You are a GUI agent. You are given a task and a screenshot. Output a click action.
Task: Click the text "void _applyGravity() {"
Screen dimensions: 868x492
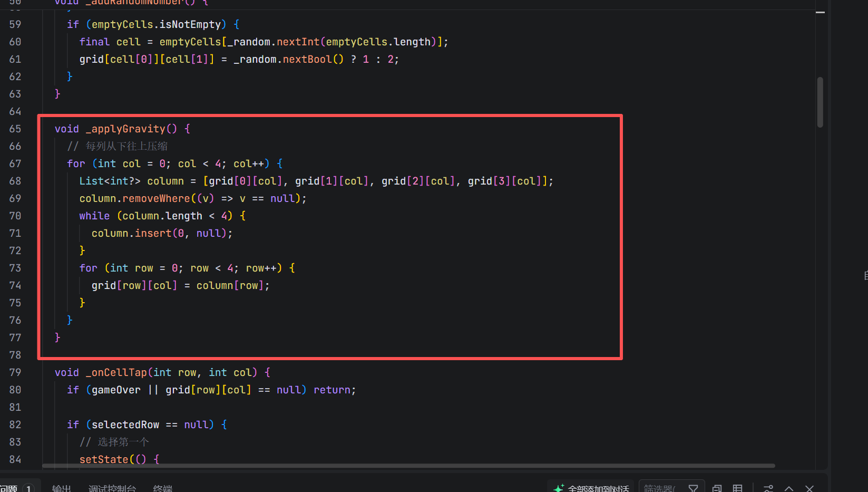coord(122,129)
